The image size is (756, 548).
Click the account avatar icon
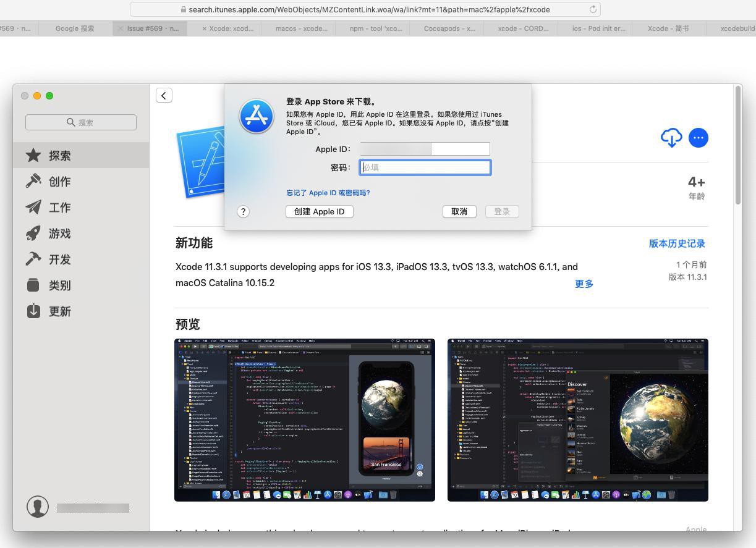click(x=38, y=507)
